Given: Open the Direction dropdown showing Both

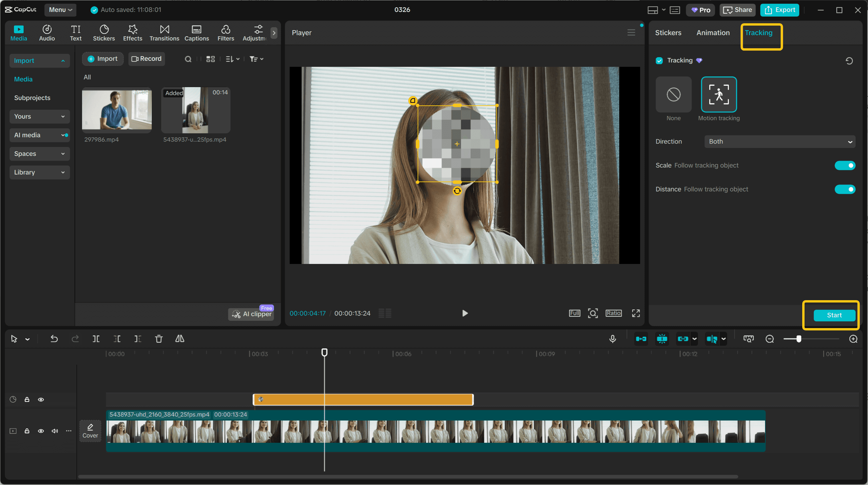Looking at the screenshot, I should coord(779,142).
